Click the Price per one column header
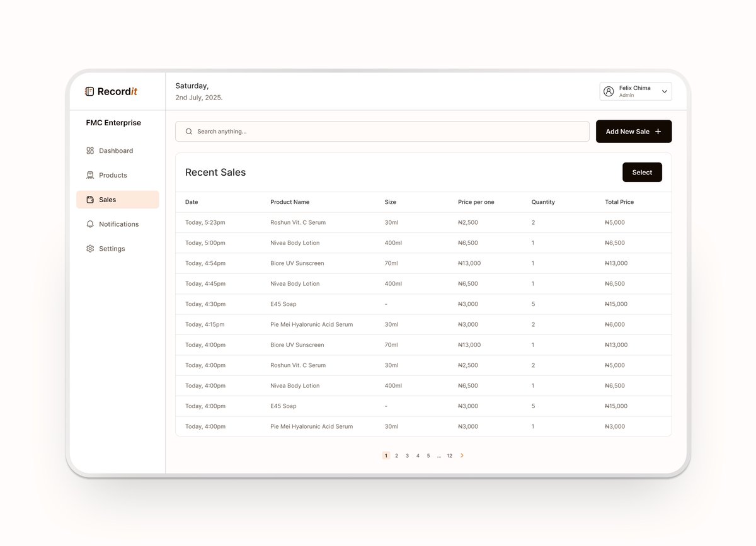 pyautogui.click(x=476, y=202)
